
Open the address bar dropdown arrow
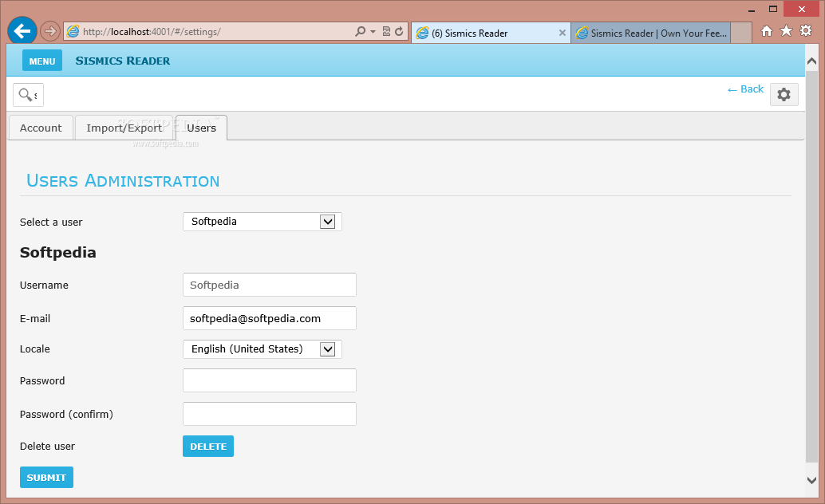[x=373, y=32]
